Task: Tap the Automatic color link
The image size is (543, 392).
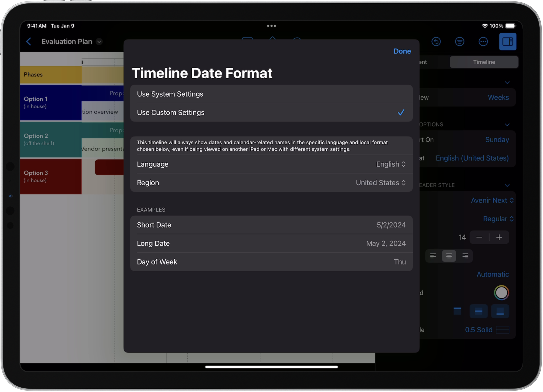Action: click(493, 274)
